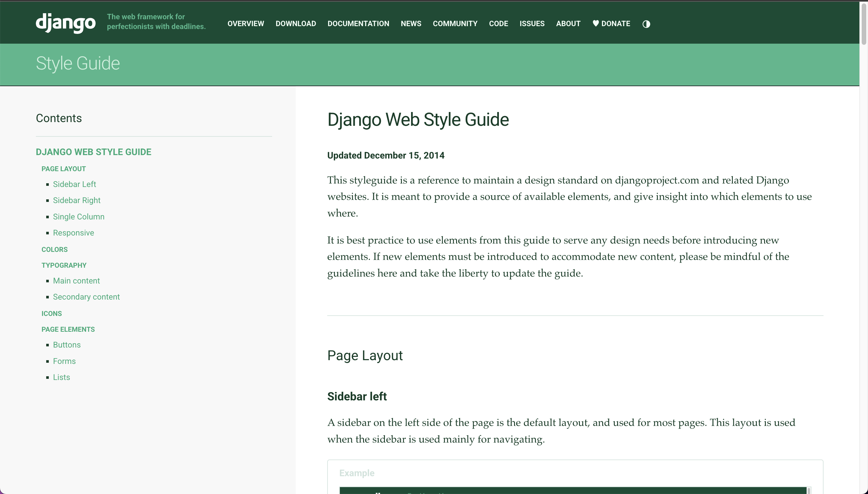
Task: Click the Style Guide banner title
Action: 78,63
